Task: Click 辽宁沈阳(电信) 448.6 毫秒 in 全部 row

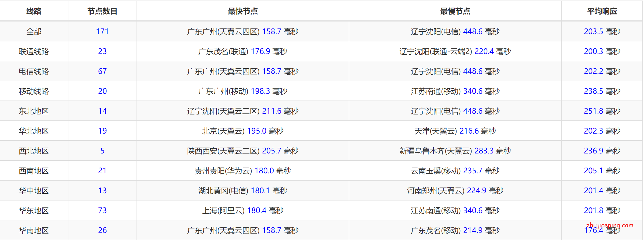Action: pos(455,31)
